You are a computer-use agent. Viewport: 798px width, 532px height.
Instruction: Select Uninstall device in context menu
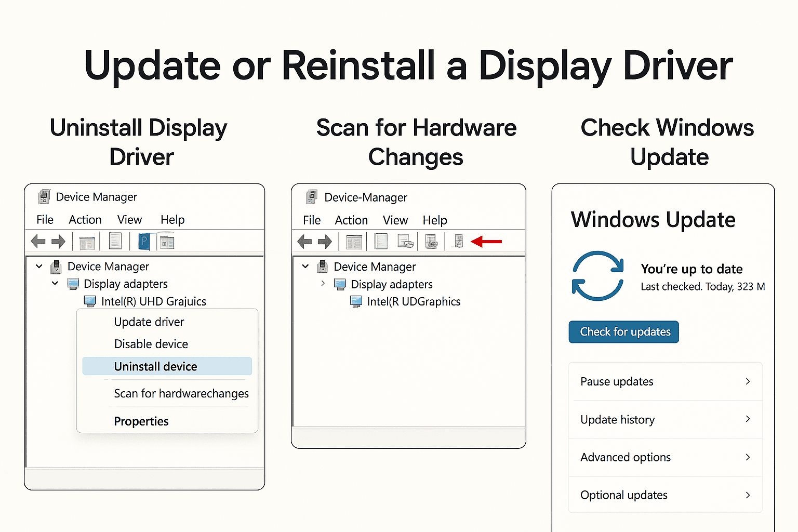[167, 366]
